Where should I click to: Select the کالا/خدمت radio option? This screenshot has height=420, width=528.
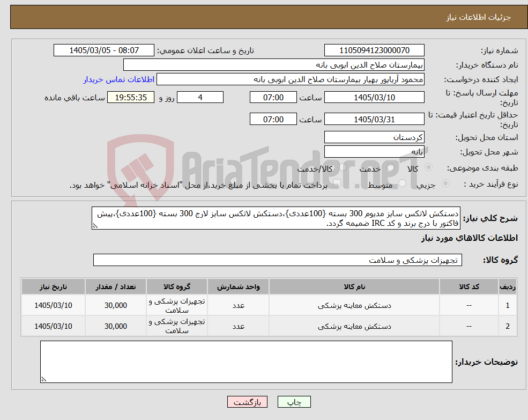pyautogui.click(x=343, y=167)
